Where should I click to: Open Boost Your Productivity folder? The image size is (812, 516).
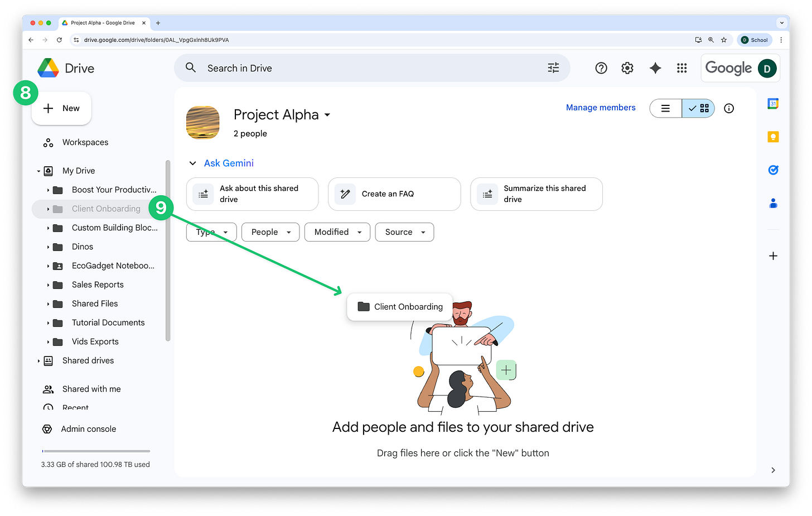[114, 190]
